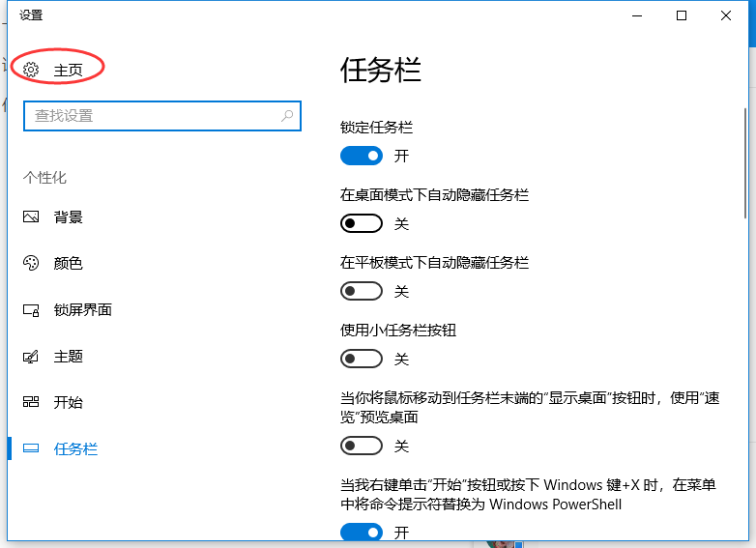Enable 速览 preview desktop toggle

(x=362, y=446)
